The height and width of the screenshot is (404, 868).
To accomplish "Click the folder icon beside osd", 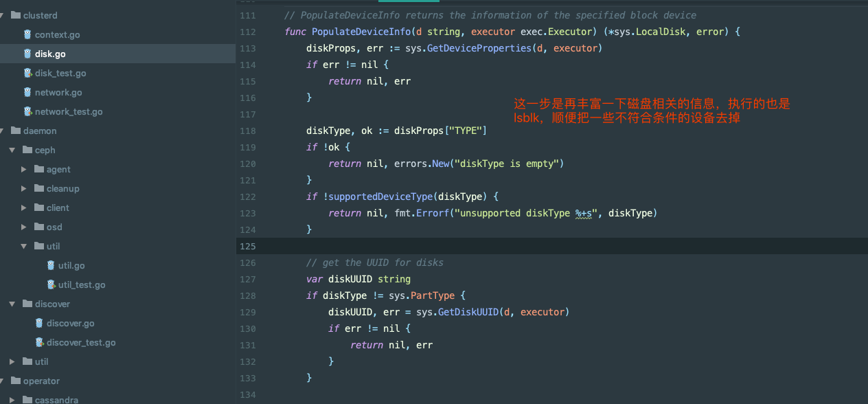I will click(39, 227).
